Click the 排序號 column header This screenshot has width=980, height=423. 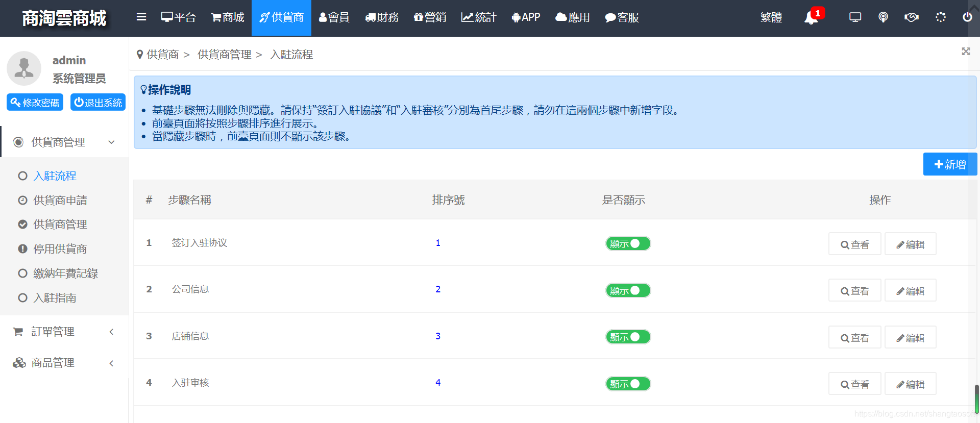(448, 200)
